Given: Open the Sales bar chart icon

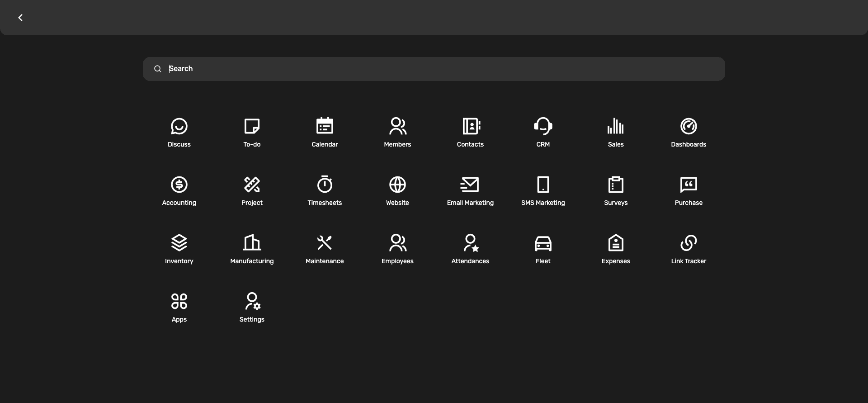Looking at the screenshot, I should pos(616,127).
